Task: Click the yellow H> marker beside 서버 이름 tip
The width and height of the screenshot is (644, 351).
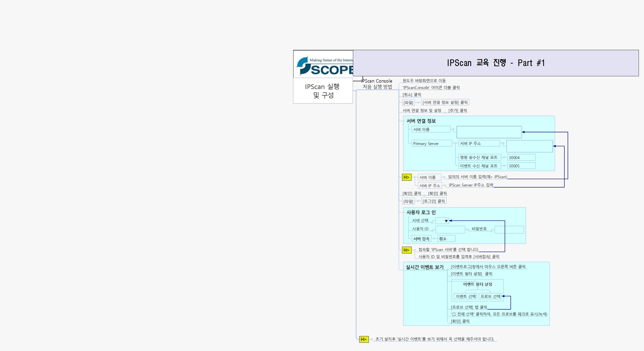Action: coord(407,177)
